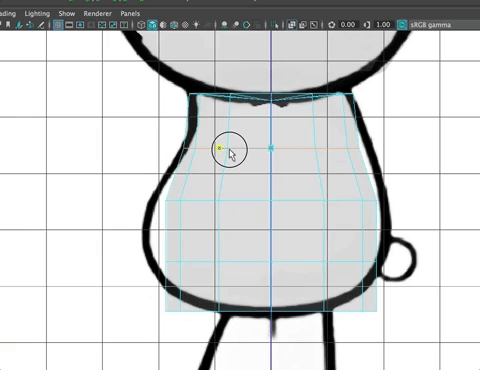Toggle the gate mask button
This screenshot has width=480, height=370.
click(91, 25)
